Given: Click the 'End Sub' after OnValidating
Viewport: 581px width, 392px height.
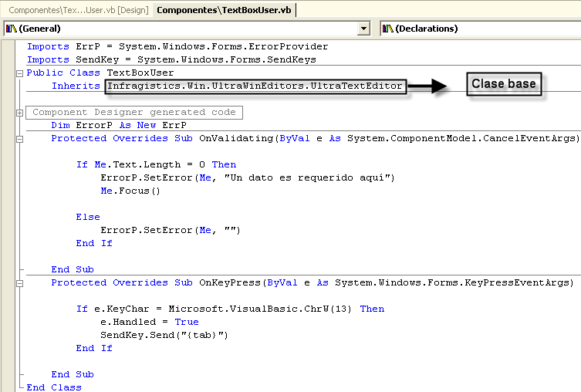Looking at the screenshot, I should [73, 270].
